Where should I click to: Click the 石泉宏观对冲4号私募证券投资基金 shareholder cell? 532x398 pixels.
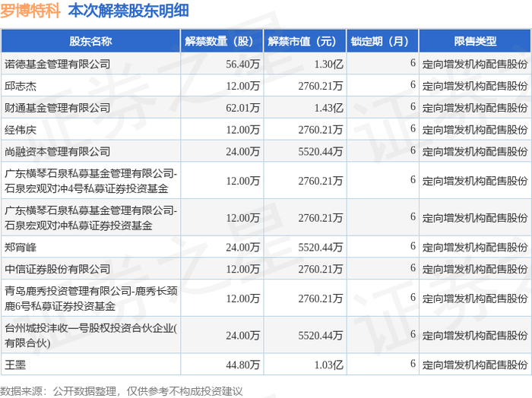(x=90, y=181)
